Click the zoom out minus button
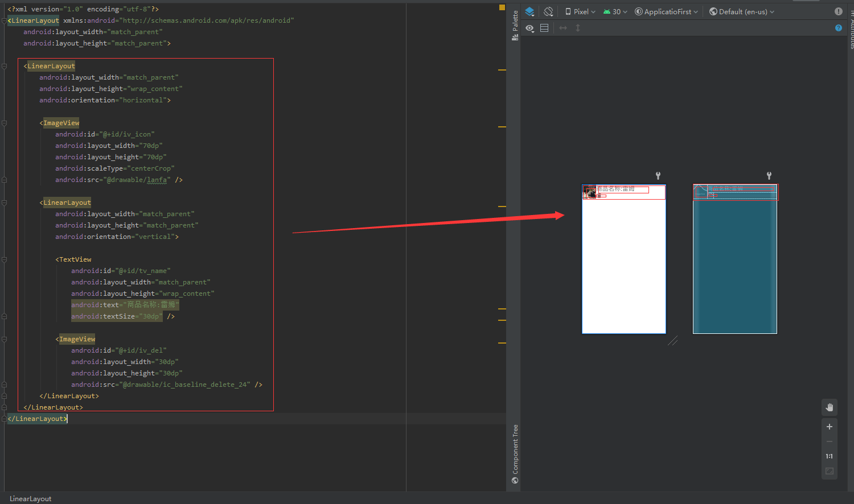The width and height of the screenshot is (854, 504). tap(830, 441)
